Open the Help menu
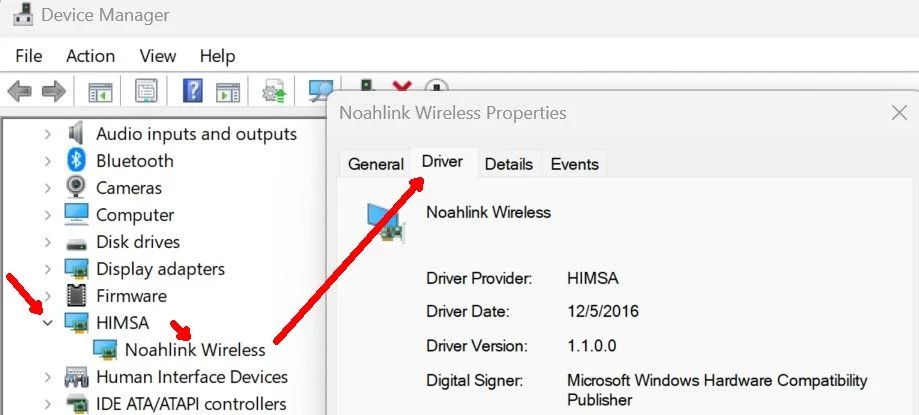The height and width of the screenshot is (415, 919). point(217,56)
